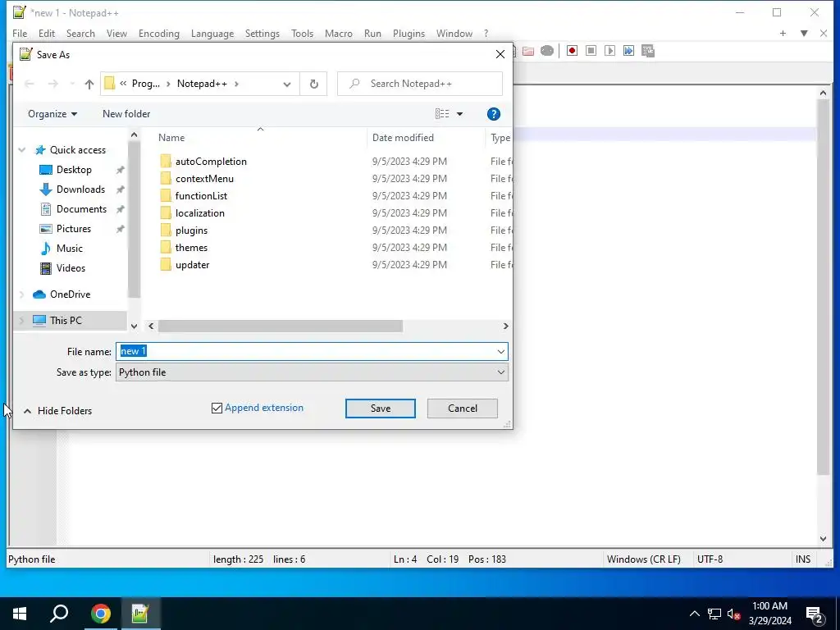
Task: Click Append extension label link
Action: click(x=264, y=408)
